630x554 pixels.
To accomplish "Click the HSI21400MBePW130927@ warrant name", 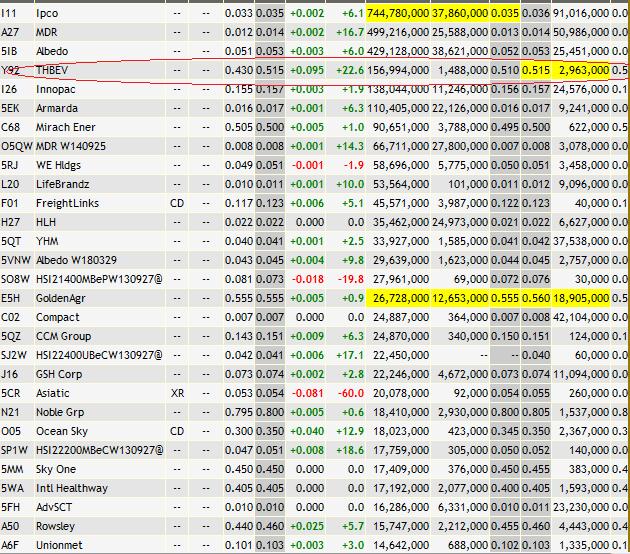I will tap(99, 279).
